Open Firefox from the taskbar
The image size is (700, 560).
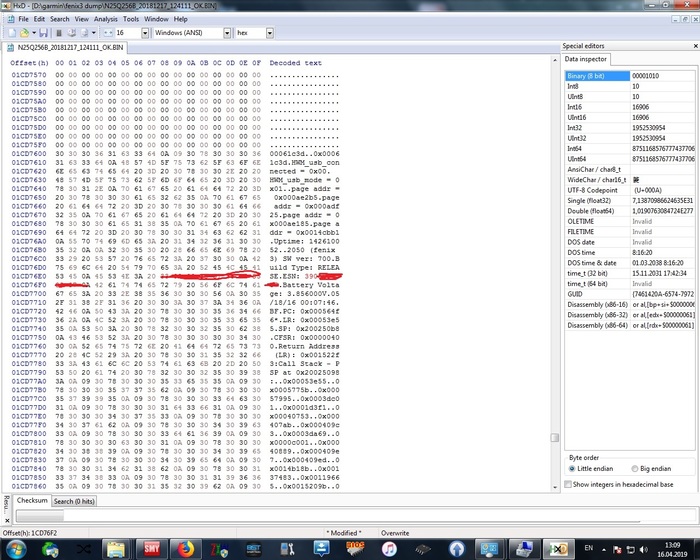coord(186,549)
